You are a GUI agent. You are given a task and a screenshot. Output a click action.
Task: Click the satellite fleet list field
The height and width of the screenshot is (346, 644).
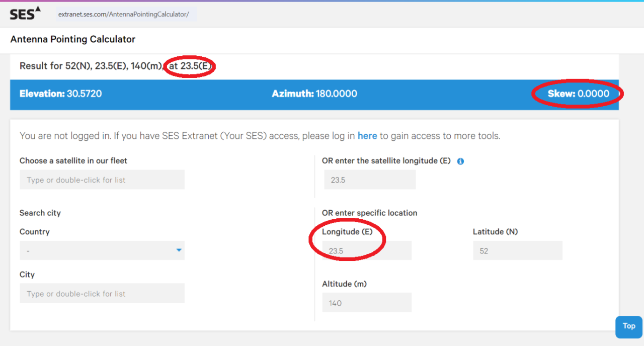coord(102,180)
